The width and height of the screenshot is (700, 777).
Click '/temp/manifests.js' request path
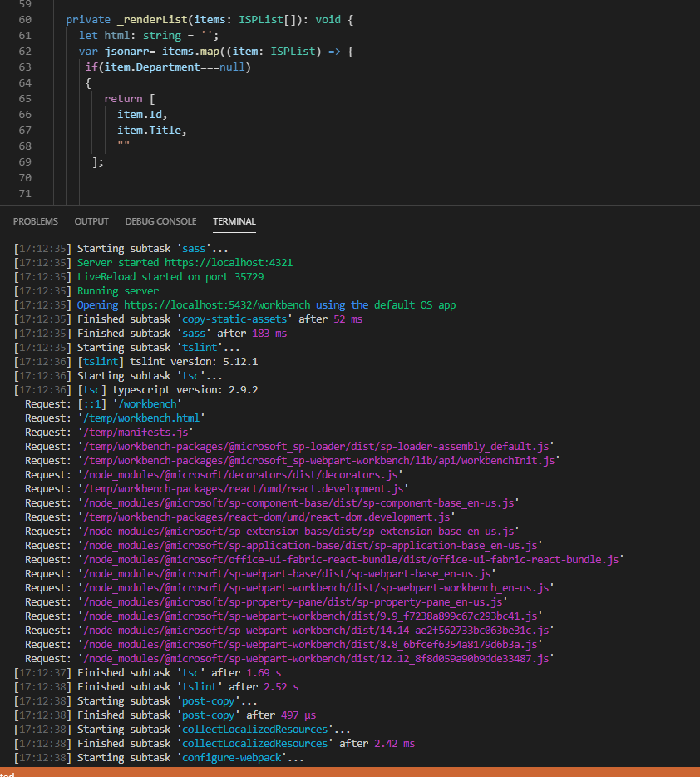136,433
